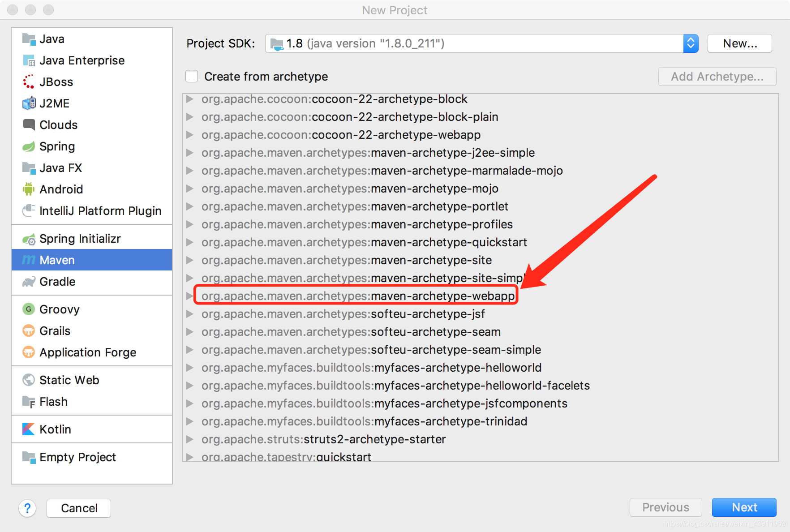Select the maven-archetype-site archetype text

(x=347, y=260)
